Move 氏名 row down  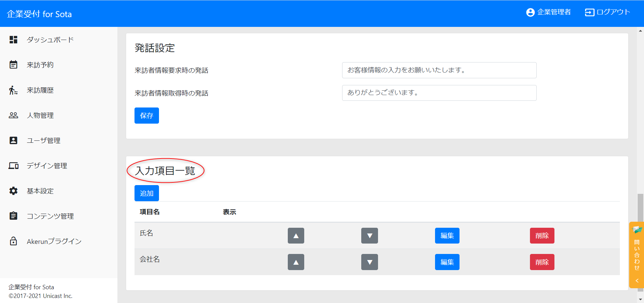(370, 235)
